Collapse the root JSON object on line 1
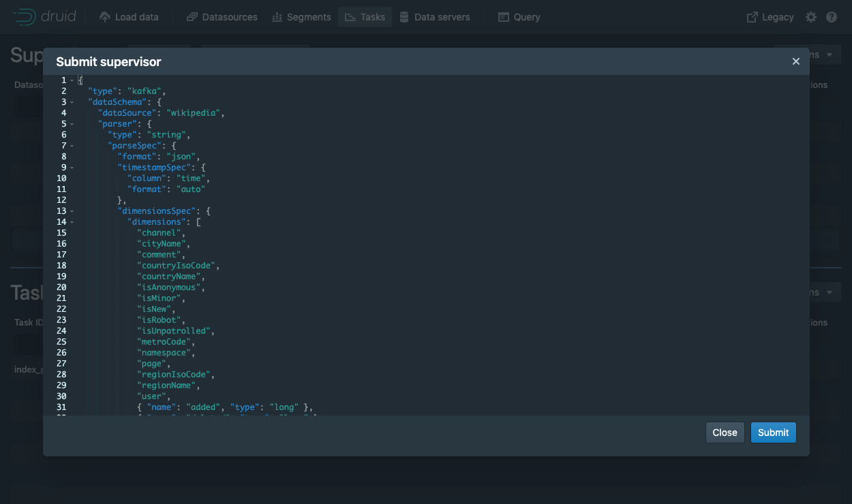 [x=72, y=80]
